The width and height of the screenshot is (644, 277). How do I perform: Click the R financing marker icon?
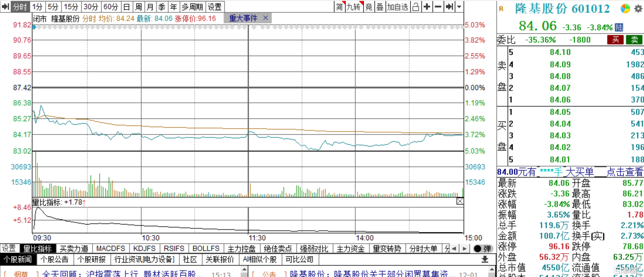(x=501, y=9)
